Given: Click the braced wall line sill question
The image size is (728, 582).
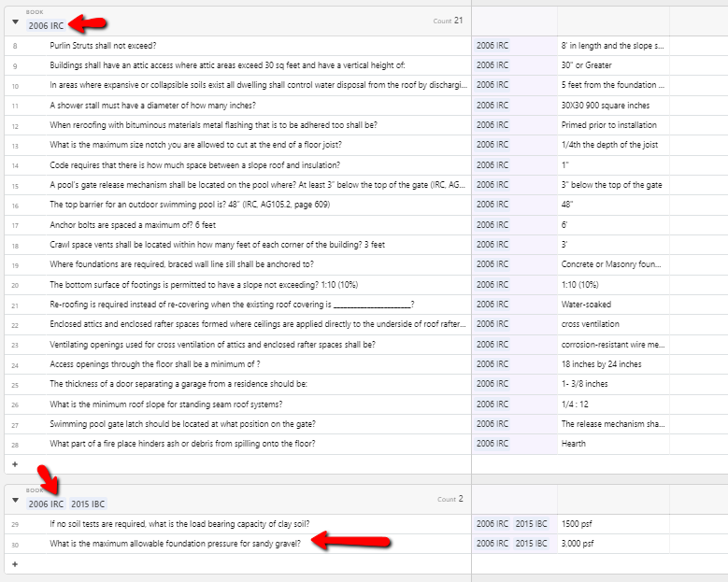Looking at the screenshot, I should click(x=181, y=264).
